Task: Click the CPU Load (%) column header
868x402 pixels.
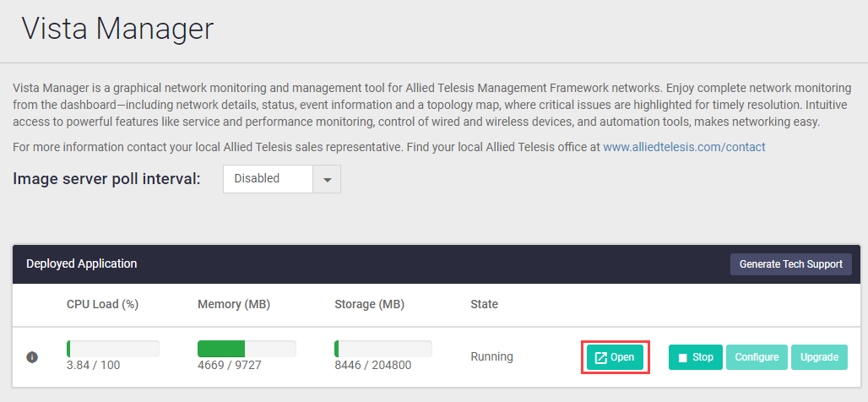Action: [102, 304]
